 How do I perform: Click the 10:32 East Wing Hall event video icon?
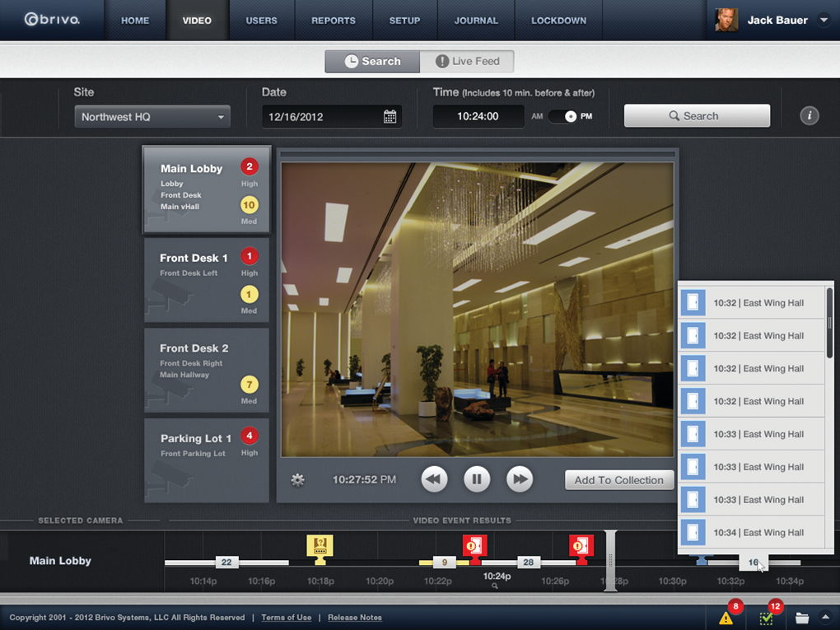[x=693, y=302]
